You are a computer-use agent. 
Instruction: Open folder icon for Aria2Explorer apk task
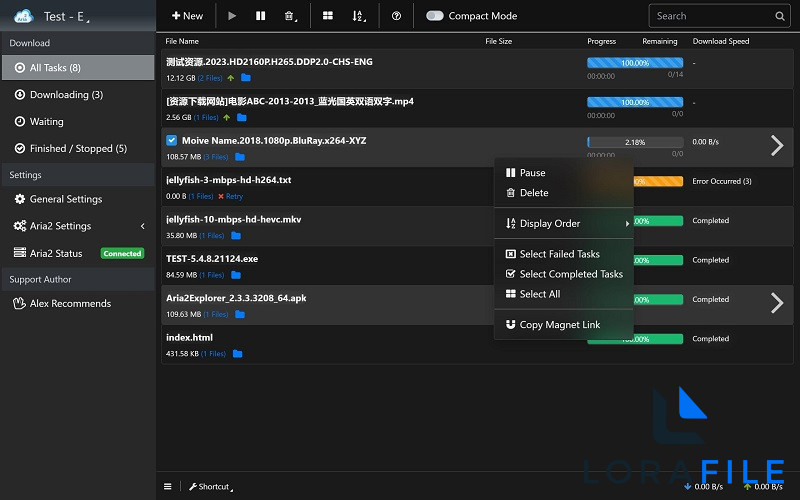pos(240,314)
